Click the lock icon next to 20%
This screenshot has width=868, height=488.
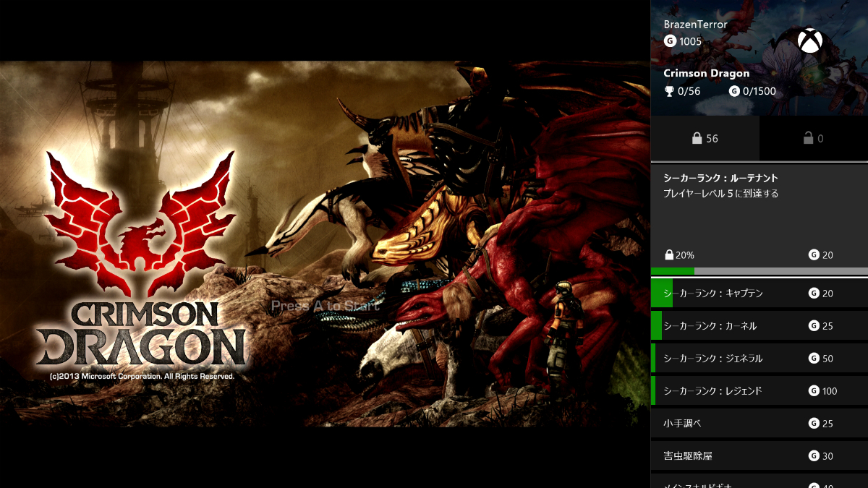[669, 255]
